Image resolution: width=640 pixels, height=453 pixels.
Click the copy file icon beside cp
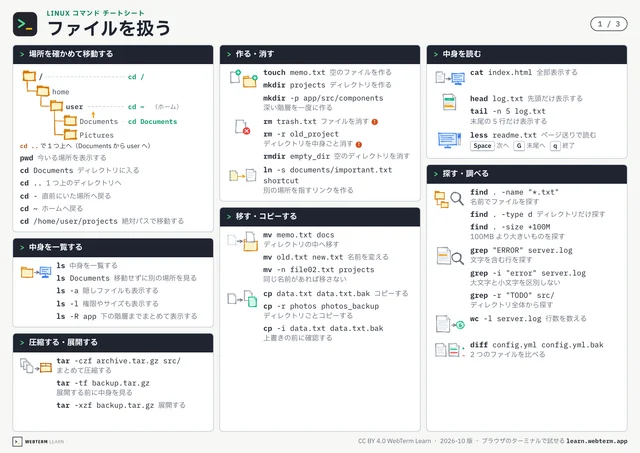[x=242, y=299]
